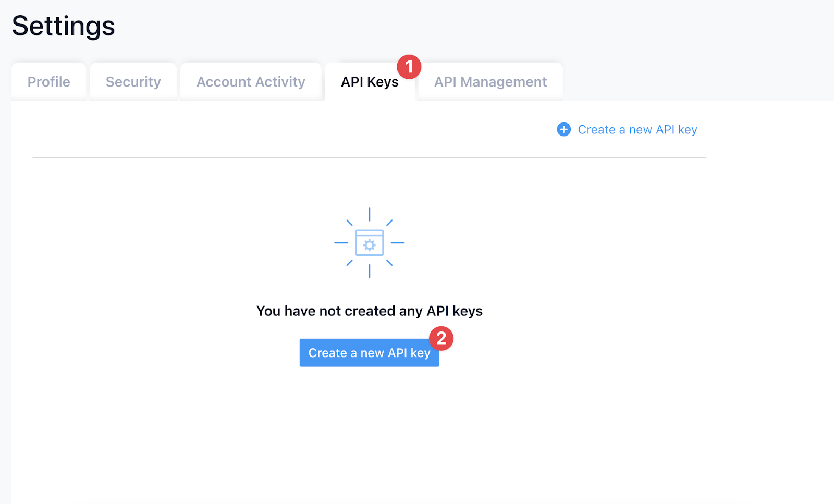Click the left ray beside the illustration

(341, 243)
